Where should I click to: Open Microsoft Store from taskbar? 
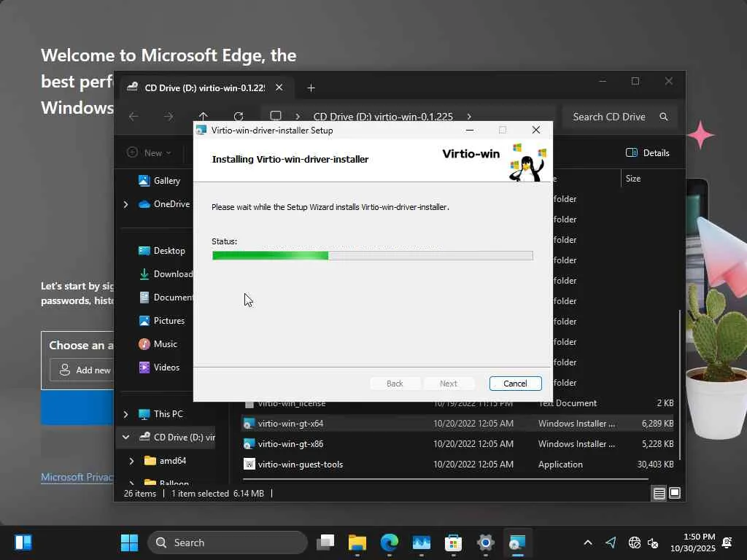(x=453, y=542)
